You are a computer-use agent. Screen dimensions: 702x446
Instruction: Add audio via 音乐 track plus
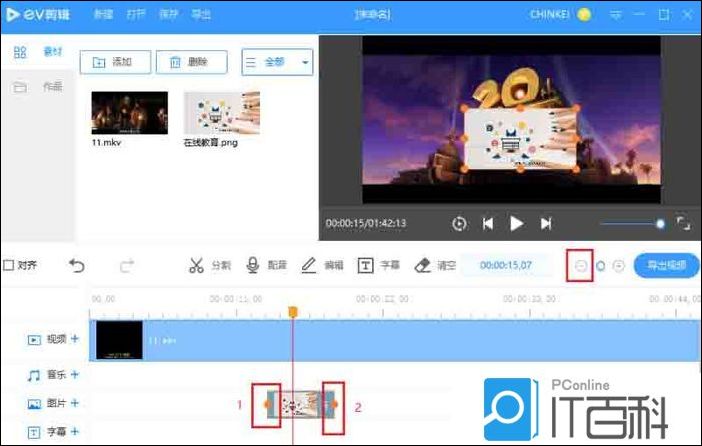(74, 374)
